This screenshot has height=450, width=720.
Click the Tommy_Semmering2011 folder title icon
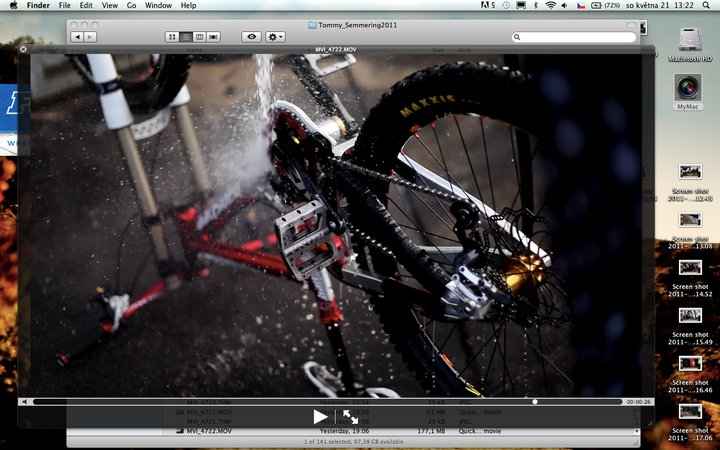(x=312, y=25)
